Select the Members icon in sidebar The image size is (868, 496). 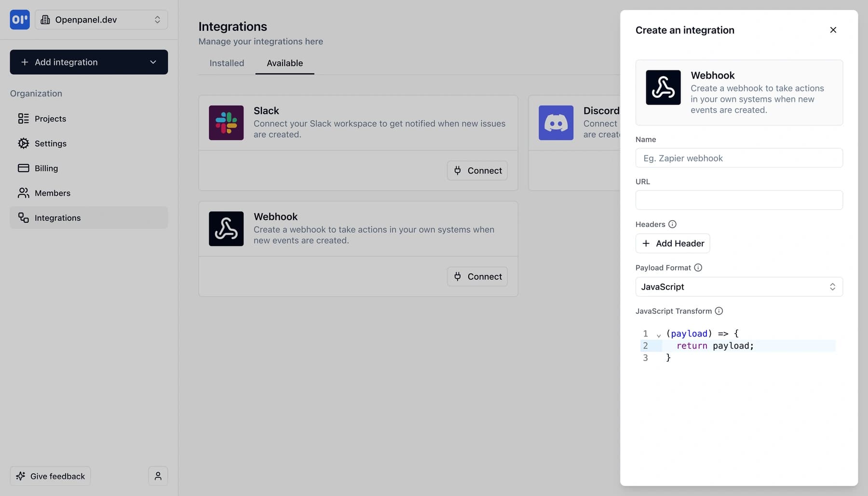coord(24,193)
